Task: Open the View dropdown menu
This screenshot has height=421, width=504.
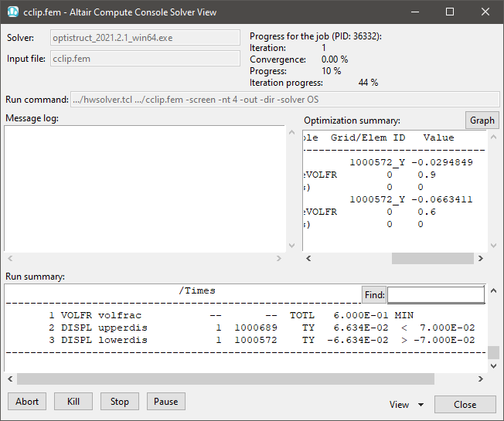Action: (407, 405)
